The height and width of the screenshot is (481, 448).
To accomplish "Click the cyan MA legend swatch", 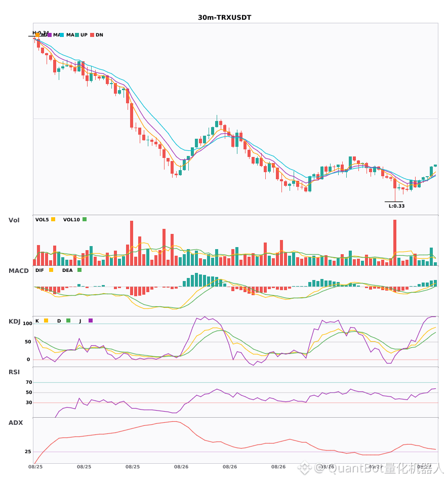I will (62, 35).
